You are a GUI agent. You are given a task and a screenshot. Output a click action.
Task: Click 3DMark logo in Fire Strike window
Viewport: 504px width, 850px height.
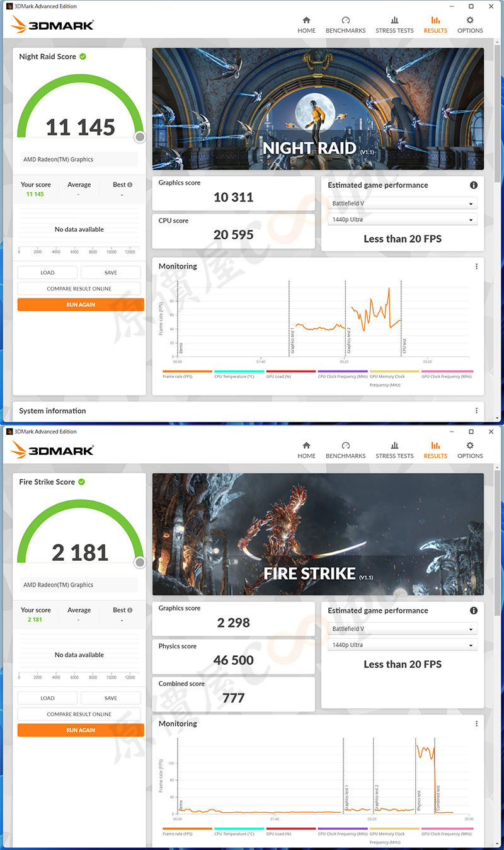pyautogui.click(x=53, y=450)
